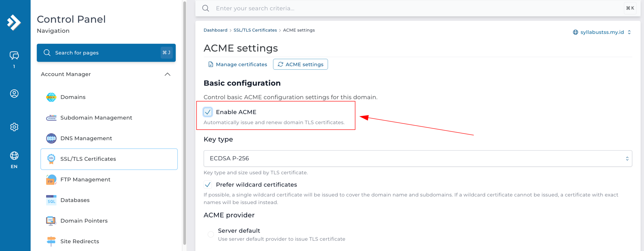Open the Key type ECDSA P-256 dropdown
Screen dimensions: 644x251
[x=418, y=159]
